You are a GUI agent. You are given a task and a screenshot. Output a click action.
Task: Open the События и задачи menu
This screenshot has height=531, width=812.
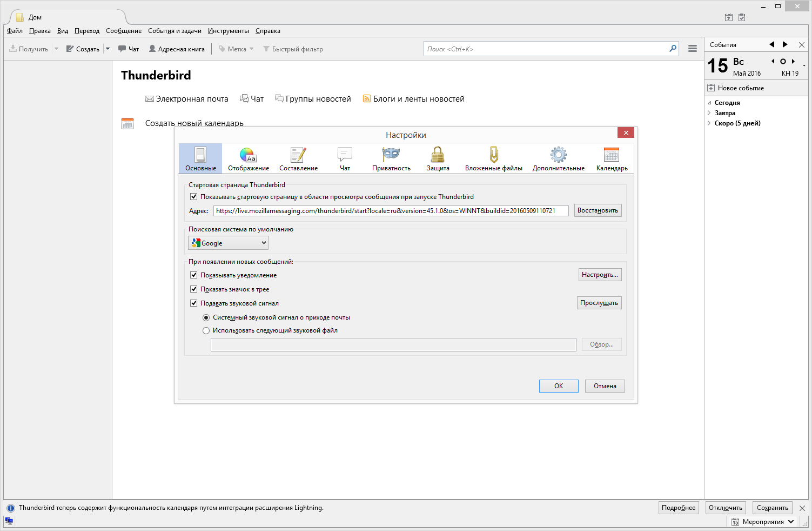175,31
